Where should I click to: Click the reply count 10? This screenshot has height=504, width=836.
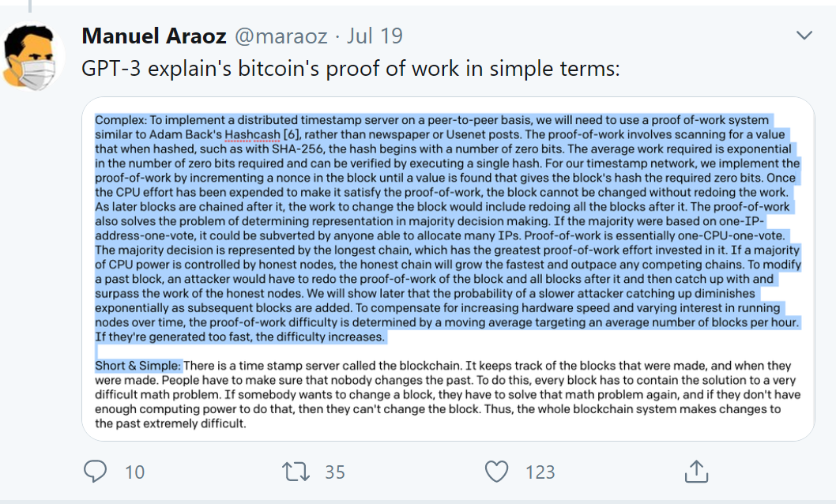pos(134,472)
